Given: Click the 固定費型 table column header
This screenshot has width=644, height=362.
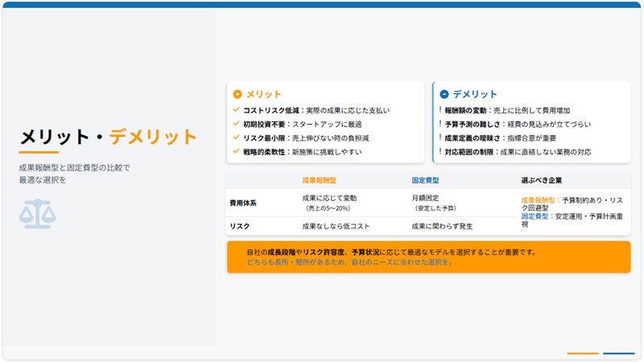Looking at the screenshot, I should pos(426,180).
